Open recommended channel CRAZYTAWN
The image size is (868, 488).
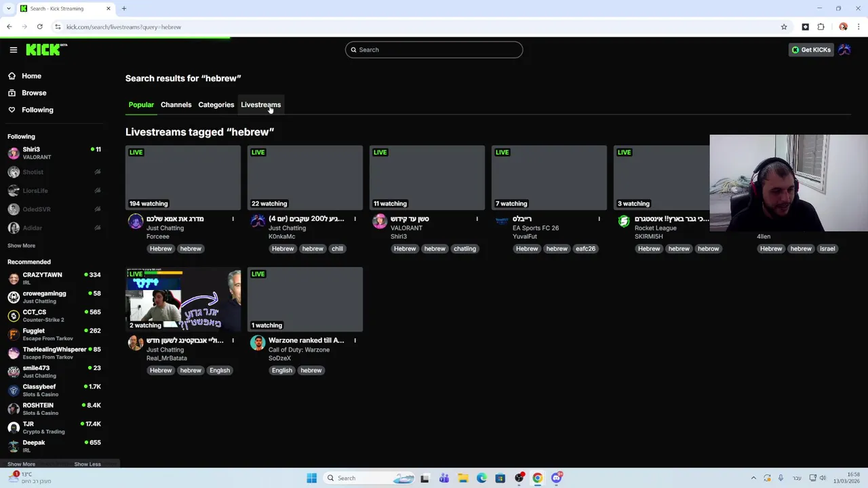[54, 278]
